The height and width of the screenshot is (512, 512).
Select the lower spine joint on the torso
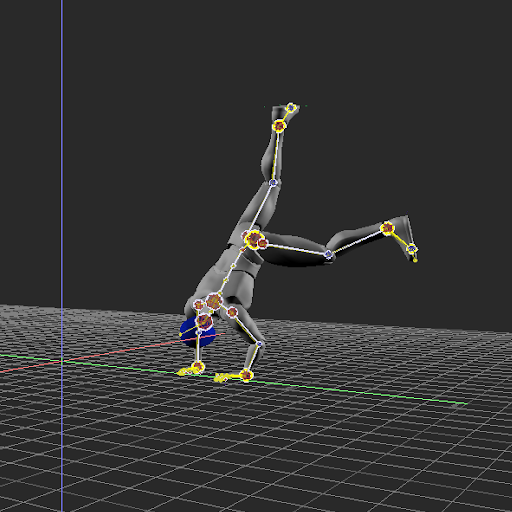click(x=233, y=266)
